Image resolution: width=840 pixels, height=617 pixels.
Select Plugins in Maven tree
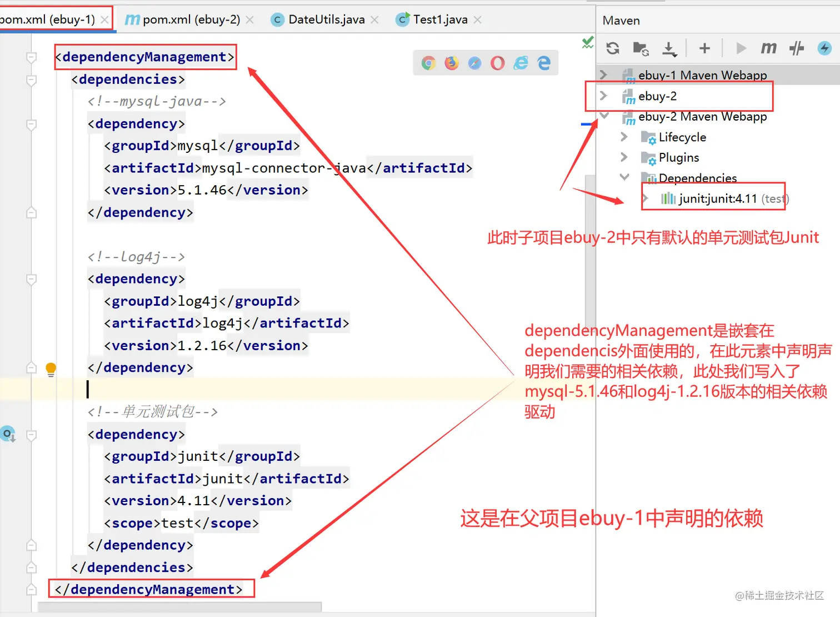[x=678, y=157]
